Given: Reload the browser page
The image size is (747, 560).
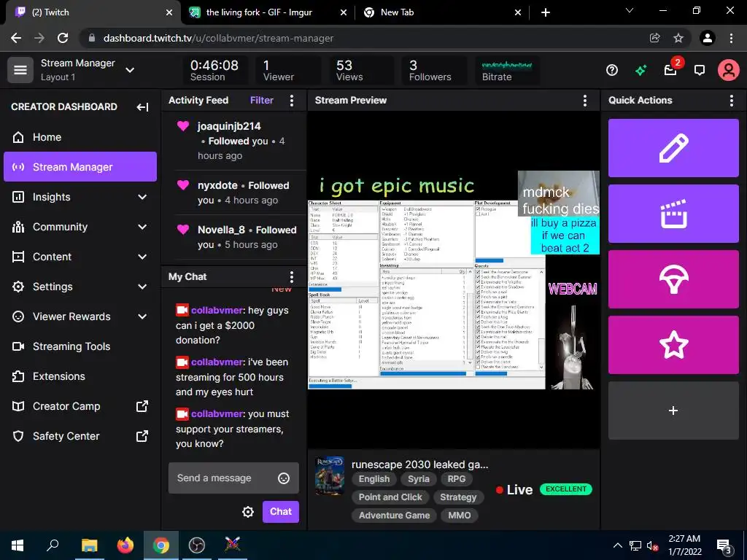Looking at the screenshot, I should (x=63, y=38).
